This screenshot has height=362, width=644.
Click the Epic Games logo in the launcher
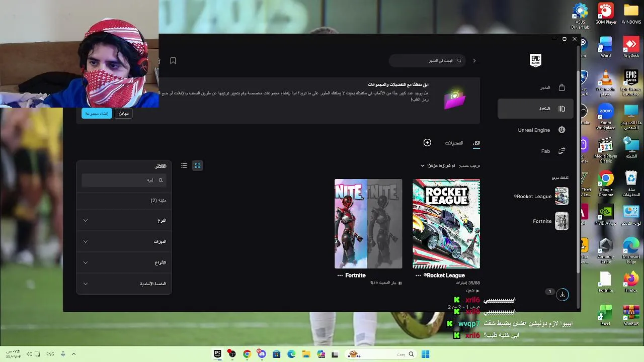[x=535, y=60]
